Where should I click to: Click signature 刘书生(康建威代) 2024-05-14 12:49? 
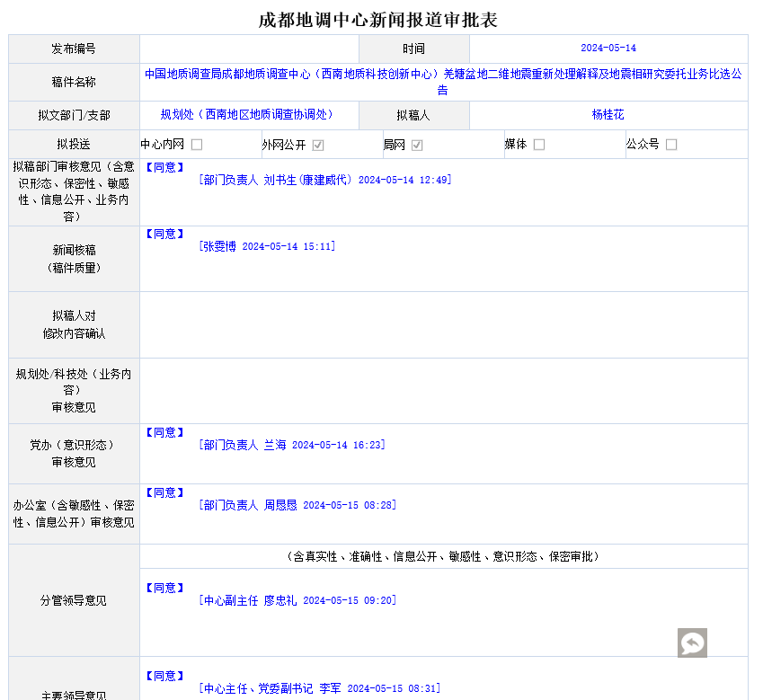click(x=325, y=180)
